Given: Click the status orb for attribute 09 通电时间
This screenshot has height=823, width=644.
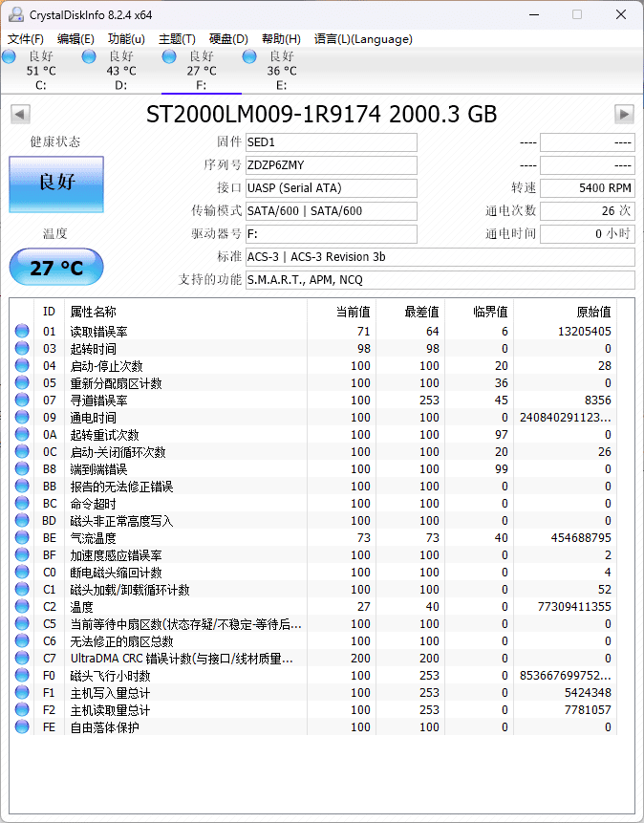Looking at the screenshot, I should [x=22, y=417].
